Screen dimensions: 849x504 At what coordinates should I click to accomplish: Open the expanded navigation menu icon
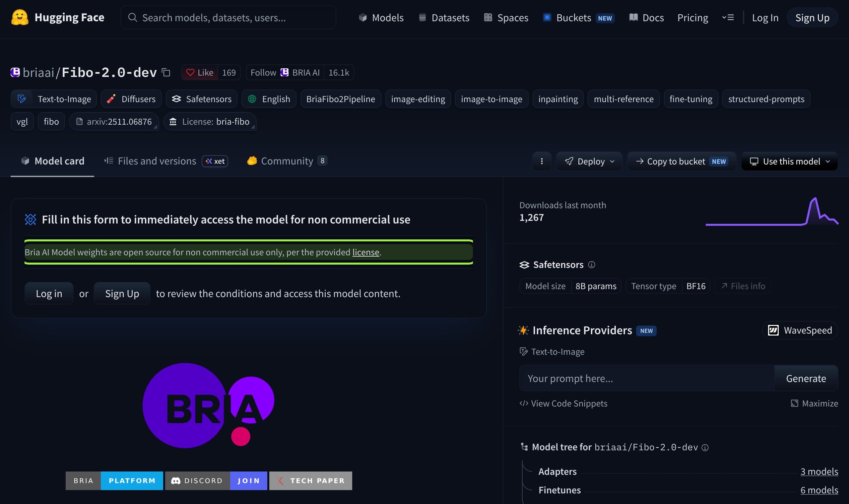tap(728, 17)
